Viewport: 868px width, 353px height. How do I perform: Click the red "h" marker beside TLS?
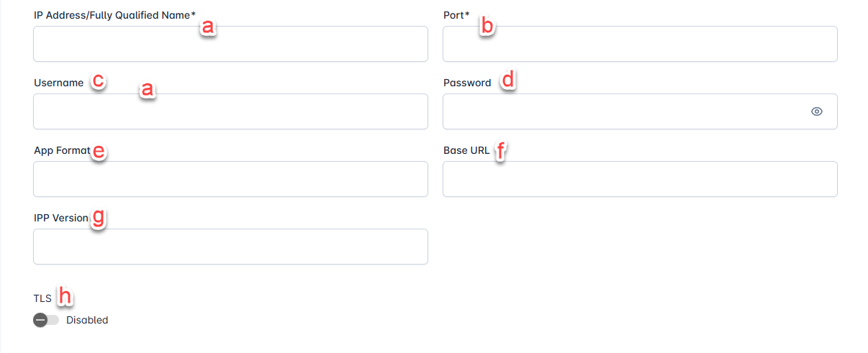coord(65,295)
